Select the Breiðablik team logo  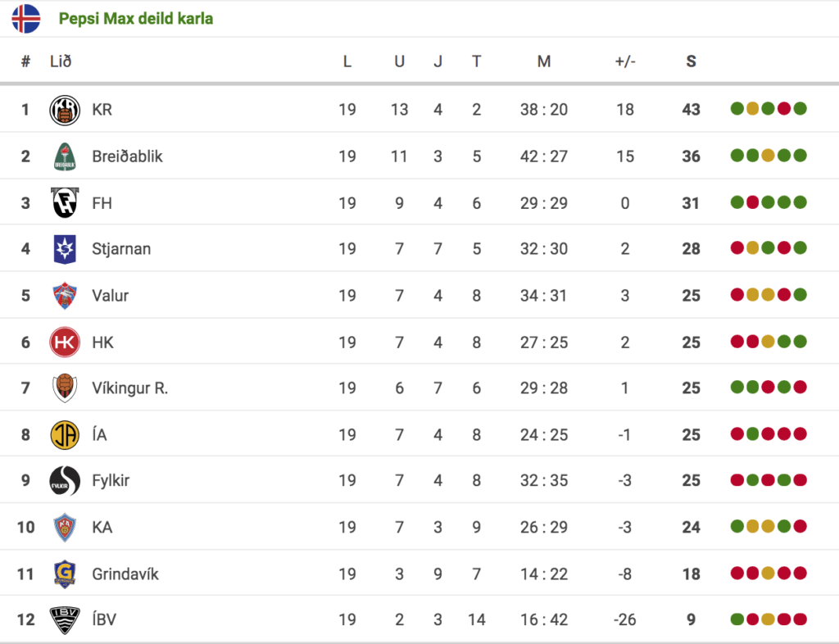click(x=65, y=156)
